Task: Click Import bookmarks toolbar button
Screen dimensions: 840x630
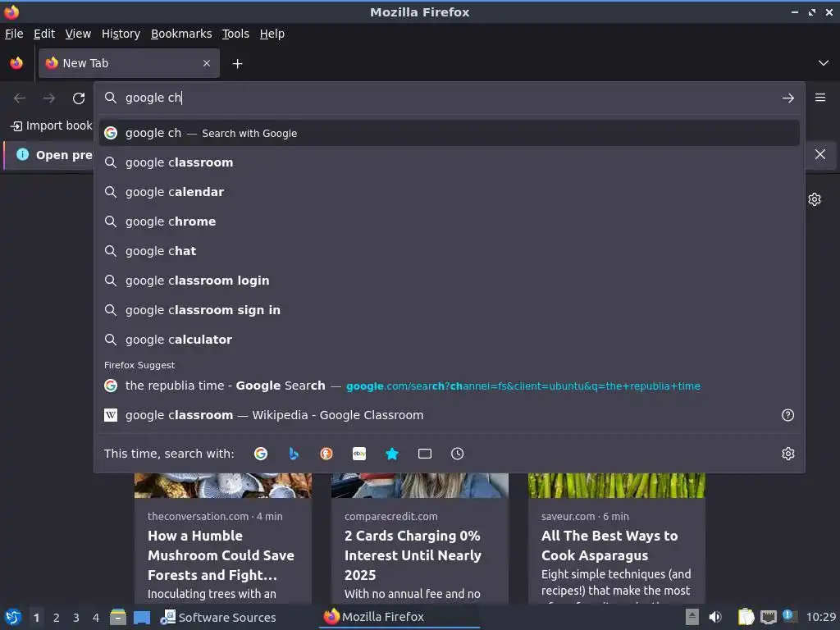Action: [x=52, y=126]
